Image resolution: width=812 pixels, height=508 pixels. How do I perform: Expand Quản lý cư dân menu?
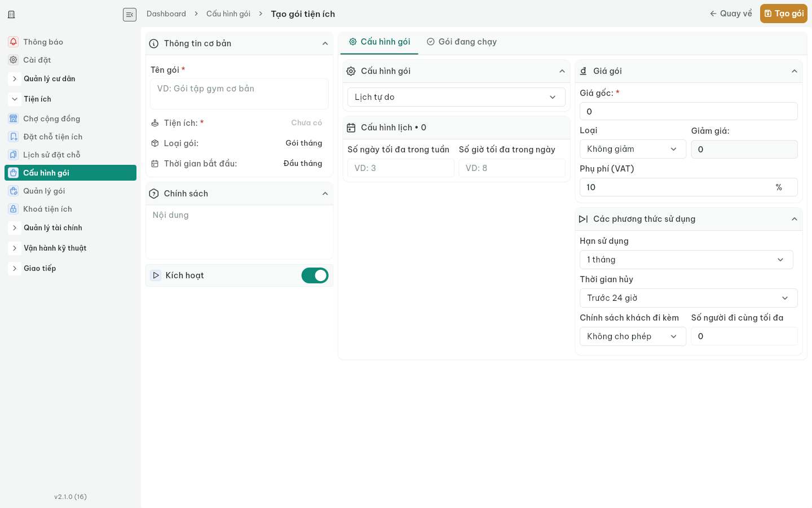pyautogui.click(x=15, y=79)
